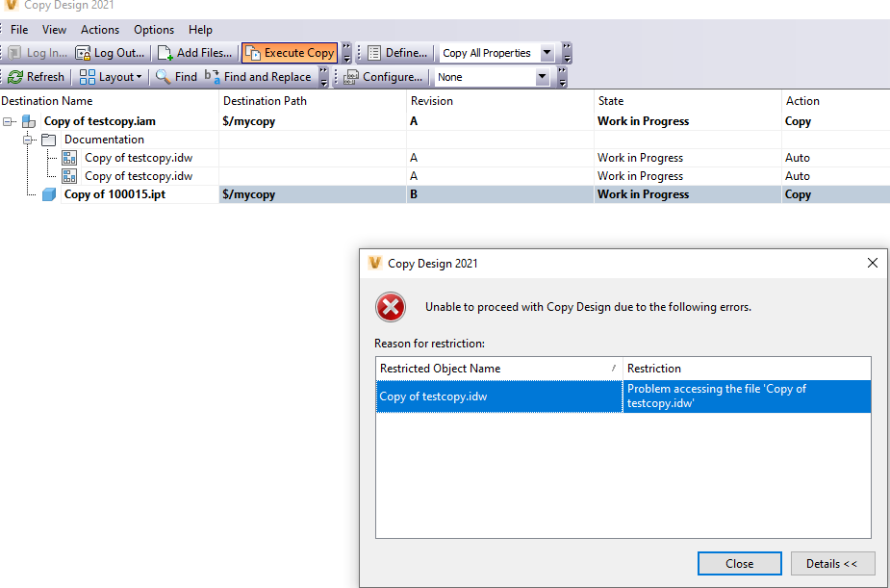Viewport: 890px width, 588px height.
Task: Select the Refresh icon
Action: 17,77
